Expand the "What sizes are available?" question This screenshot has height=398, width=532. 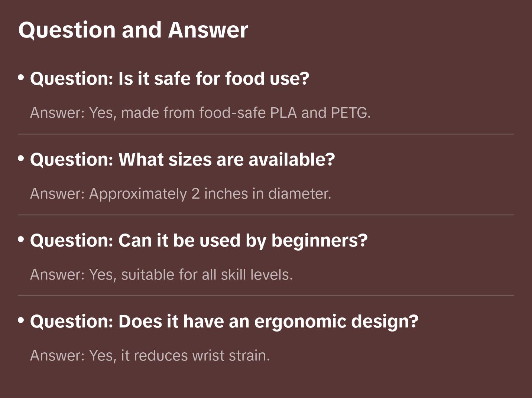click(182, 160)
